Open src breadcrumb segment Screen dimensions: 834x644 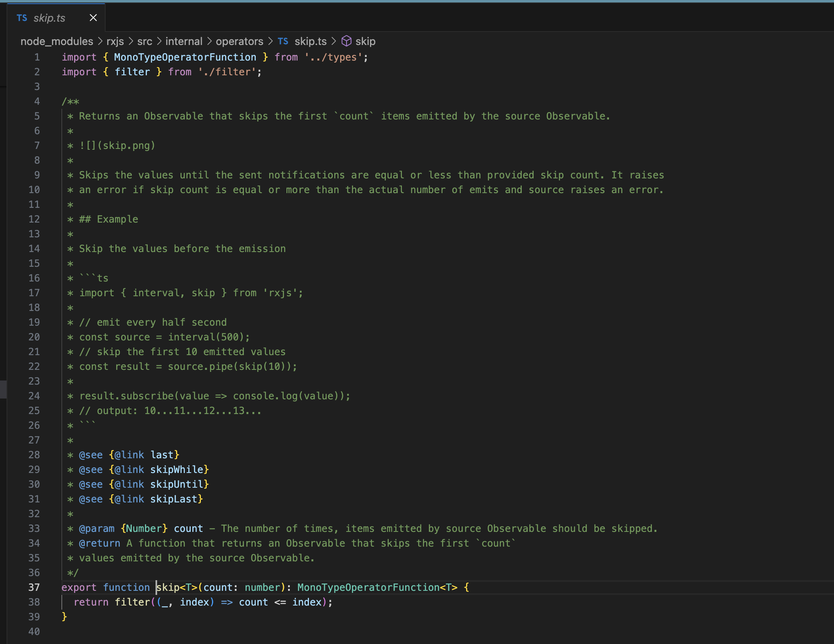click(144, 41)
